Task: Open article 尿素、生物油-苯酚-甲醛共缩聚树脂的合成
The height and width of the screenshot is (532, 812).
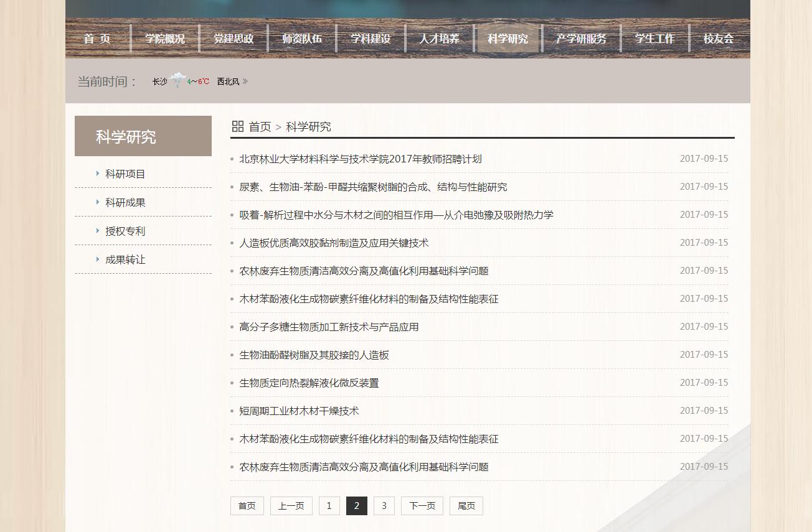Action: click(373, 187)
